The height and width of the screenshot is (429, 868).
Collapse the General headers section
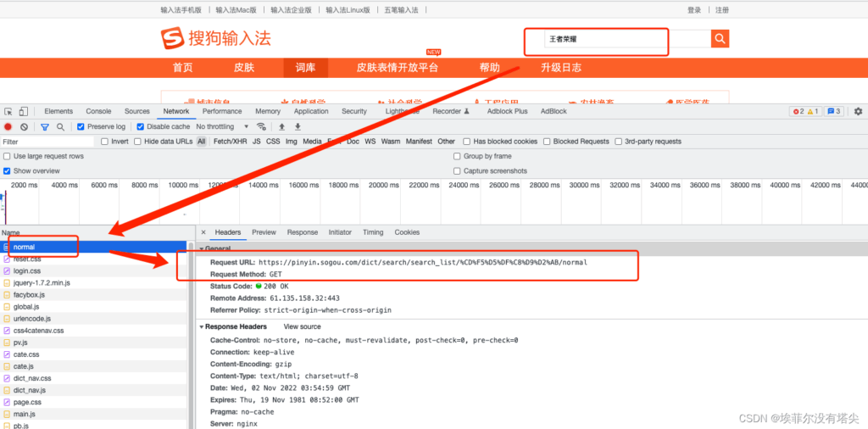[202, 248]
